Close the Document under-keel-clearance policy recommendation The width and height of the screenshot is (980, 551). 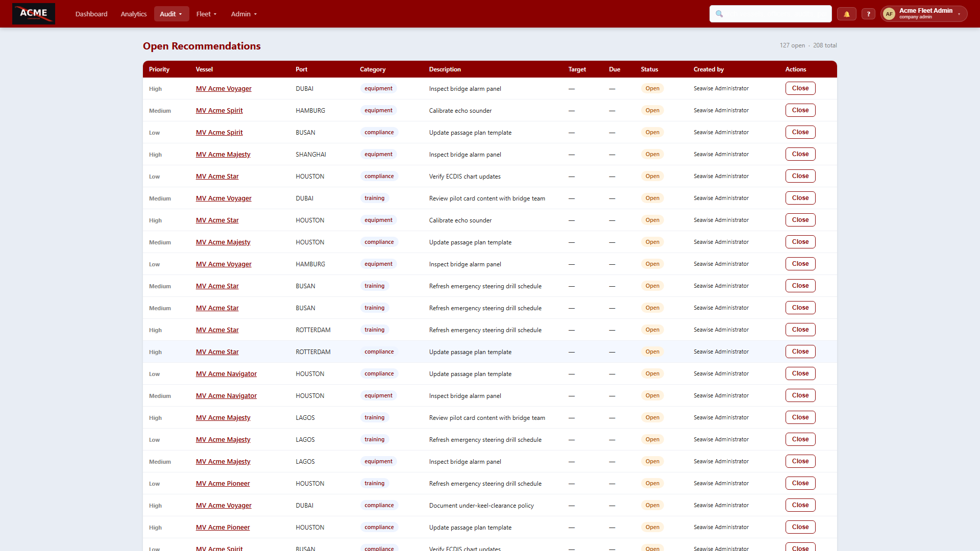tap(800, 505)
